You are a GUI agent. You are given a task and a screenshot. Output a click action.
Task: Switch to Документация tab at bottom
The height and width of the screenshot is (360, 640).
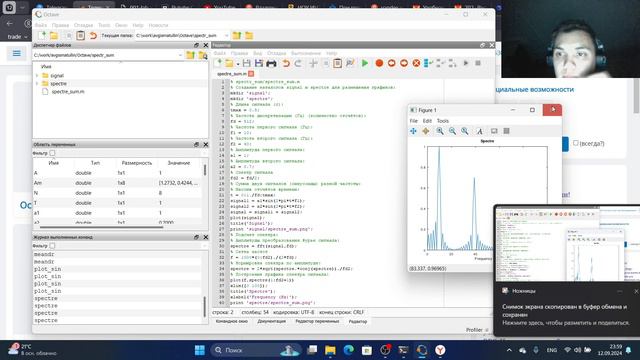271,322
